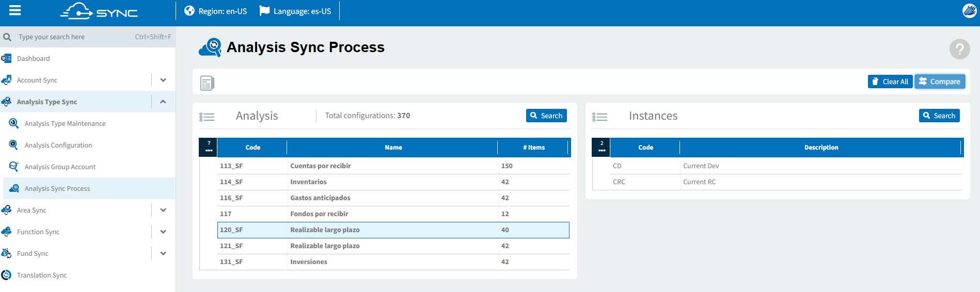
Task: Select instance CRC Current RC
Action: click(x=786, y=182)
